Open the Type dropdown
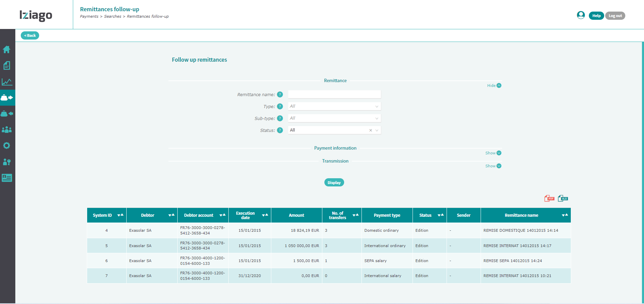Screen dimensions: 644x304 coord(335,106)
